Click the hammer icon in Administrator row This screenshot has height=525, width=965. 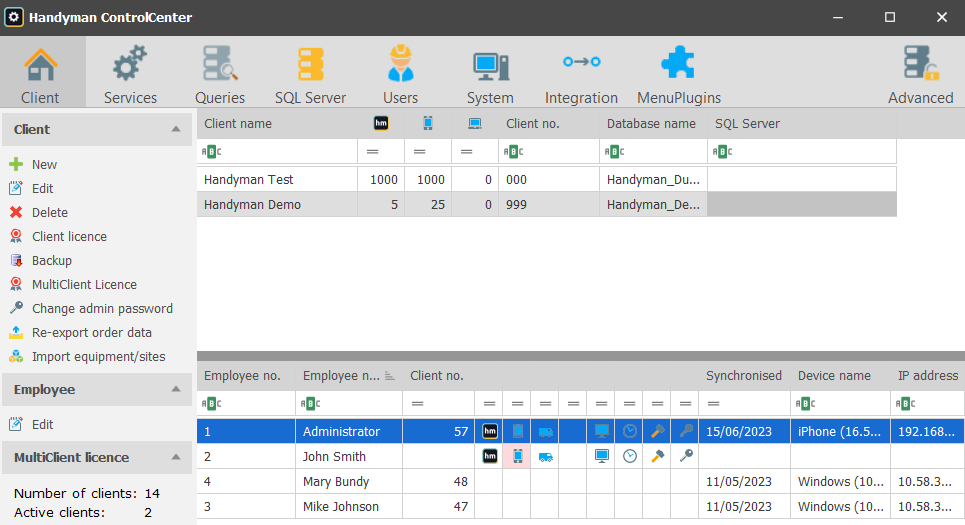coord(658,431)
